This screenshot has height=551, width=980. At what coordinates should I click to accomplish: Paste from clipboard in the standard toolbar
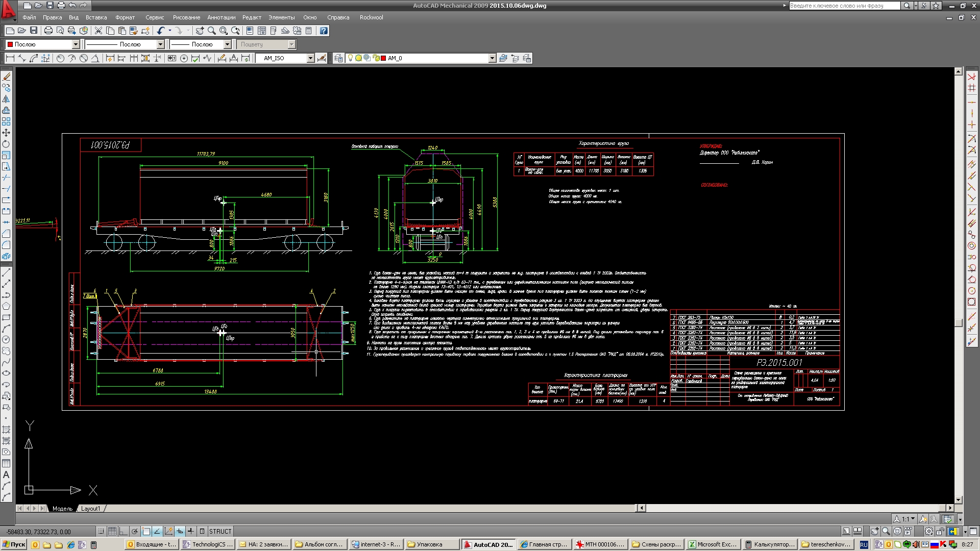click(x=122, y=31)
